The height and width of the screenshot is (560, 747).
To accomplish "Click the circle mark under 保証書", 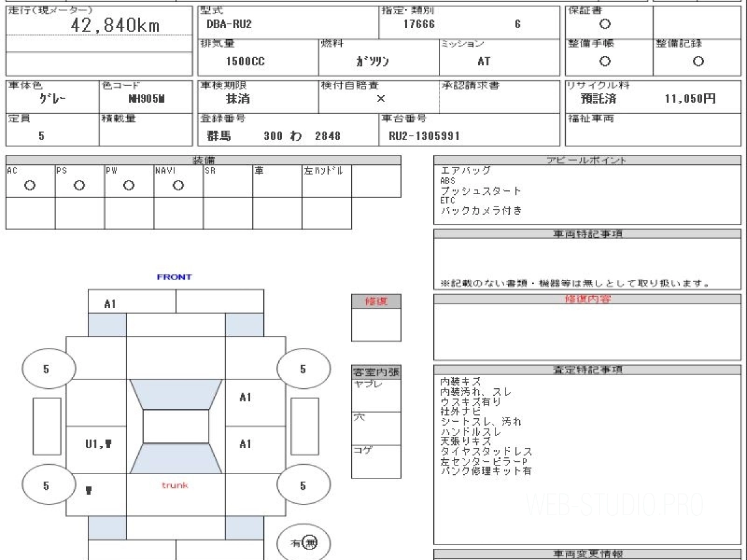I will coord(604,25).
